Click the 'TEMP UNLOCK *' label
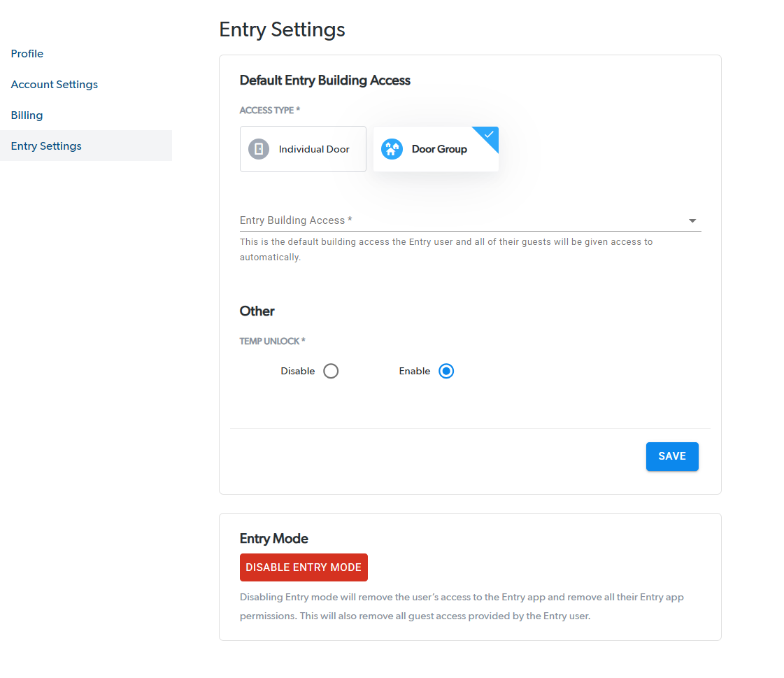Image resolution: width=784 pixels, height=678 pixels. coord(273,341)
